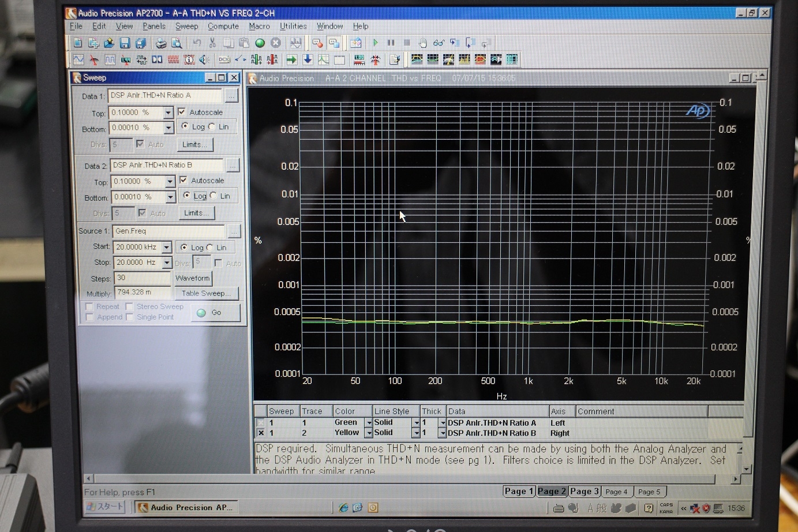The width and height of the screenshot is (798, 532).
Task: Open the Compute menu
Action: click(x=223, y=26)
